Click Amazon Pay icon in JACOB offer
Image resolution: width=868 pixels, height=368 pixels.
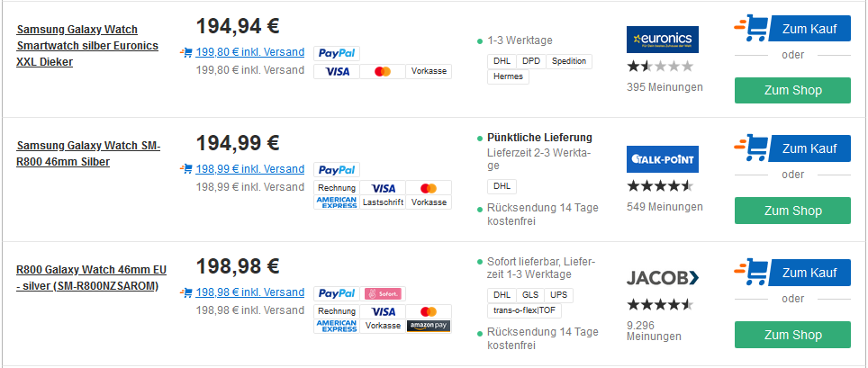click(x=428, y=325)
